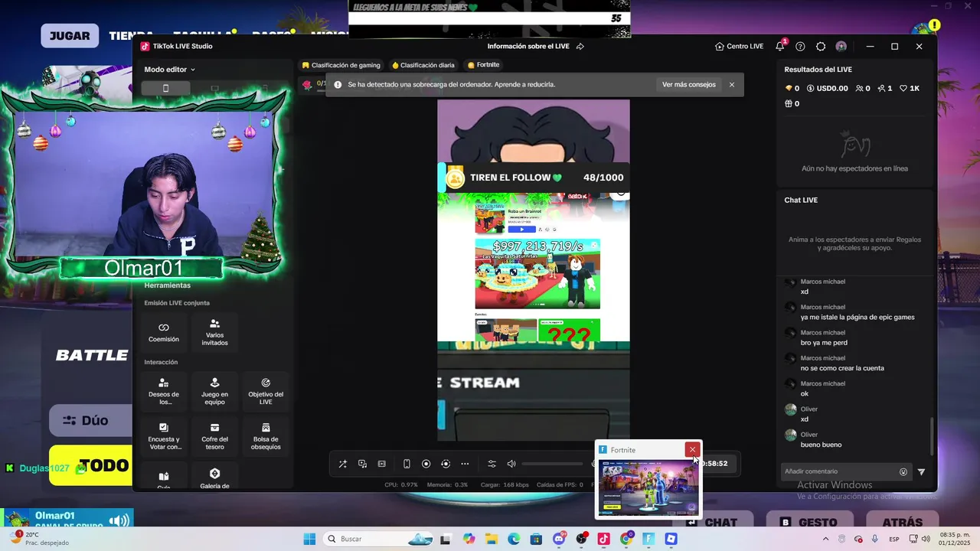Click the Fortnite preview thumbnail
The height and width of the screenshot is (551, 980).
click(648, 487)
